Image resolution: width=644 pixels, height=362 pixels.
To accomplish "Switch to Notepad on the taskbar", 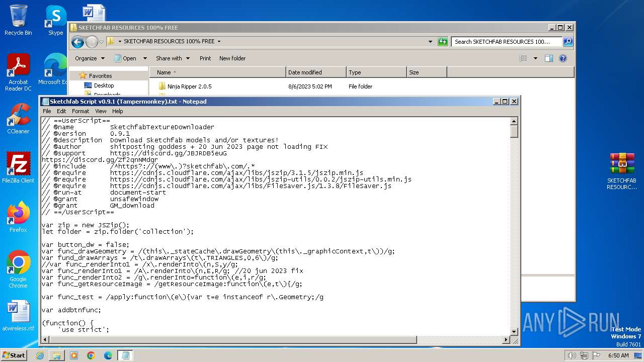I will point(125,355).
